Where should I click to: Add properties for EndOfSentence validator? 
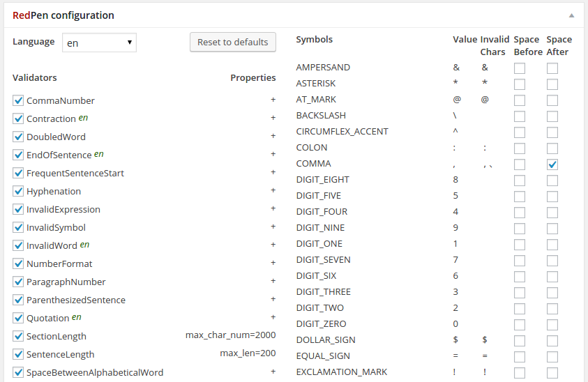point(273,154)
